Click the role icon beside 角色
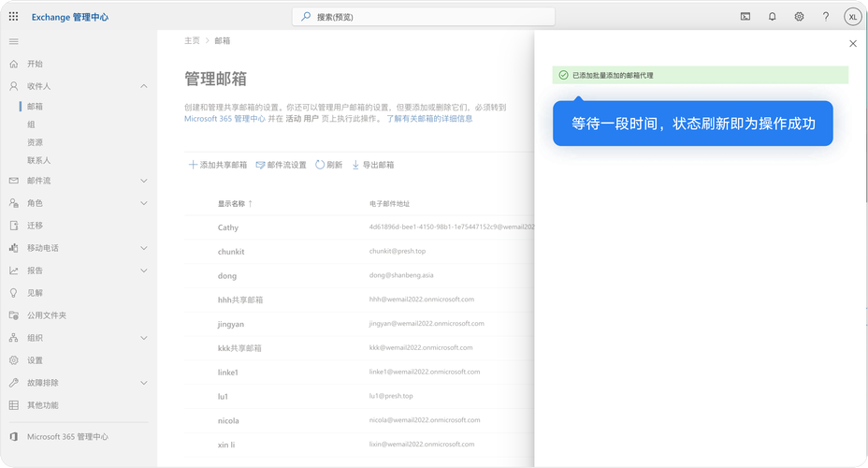The image size is (868, 468). click(x=14, y=203)
